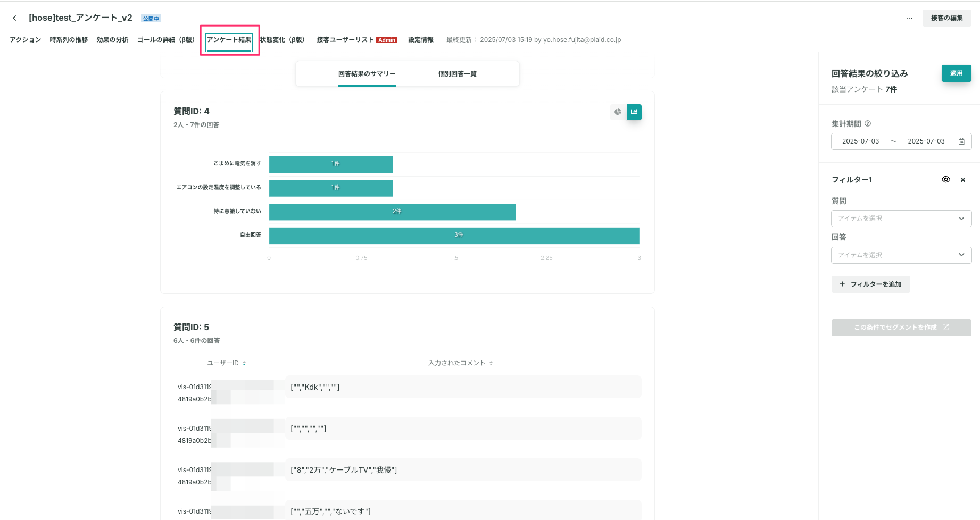Open the アクション tab
Screen dimensions: 980x520
coord(26,40)
